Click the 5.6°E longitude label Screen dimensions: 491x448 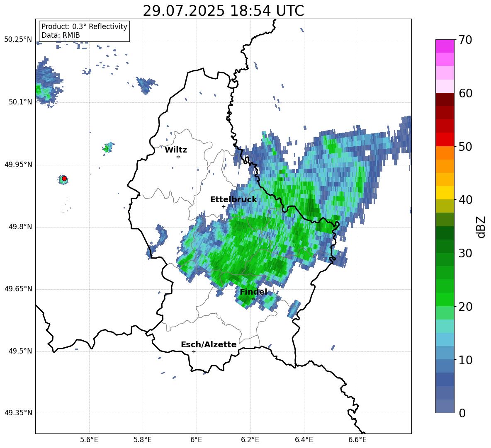pos(89,440)
